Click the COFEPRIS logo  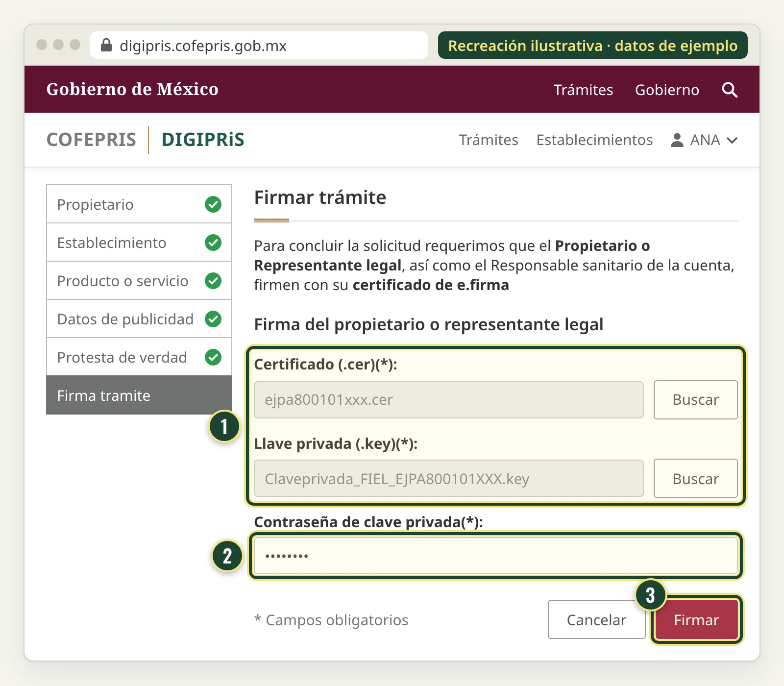point(91,140)
